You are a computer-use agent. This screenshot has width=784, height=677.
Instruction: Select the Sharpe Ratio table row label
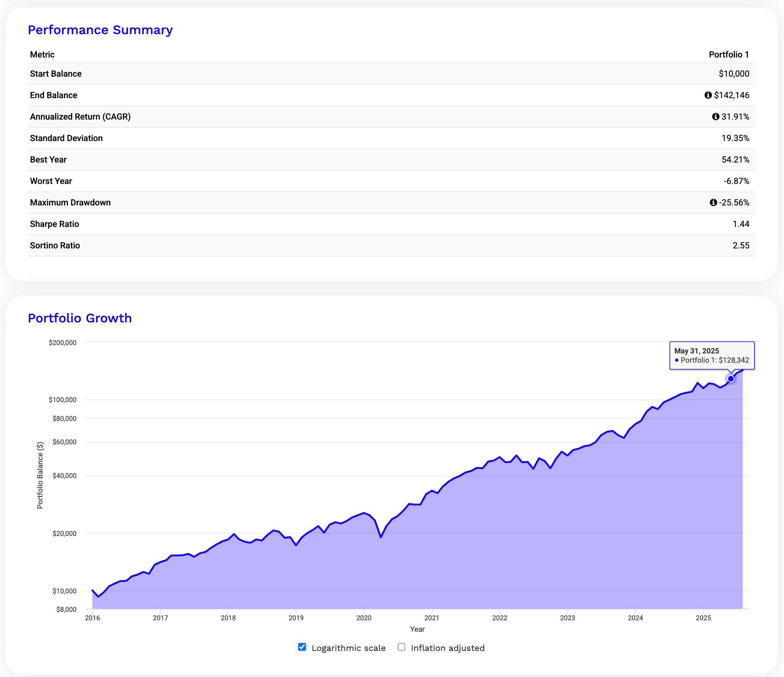pos(54,224)
